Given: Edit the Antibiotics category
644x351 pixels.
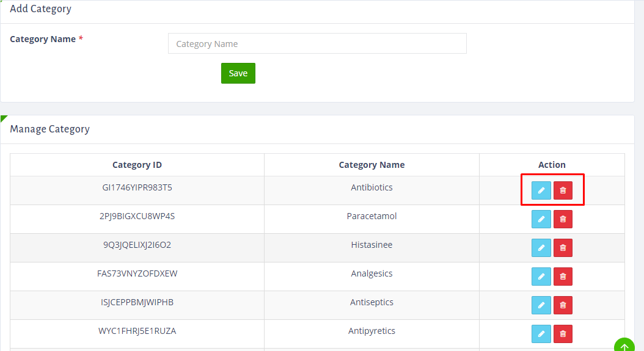Looking at the screenshot, I should tap(541, 190).
